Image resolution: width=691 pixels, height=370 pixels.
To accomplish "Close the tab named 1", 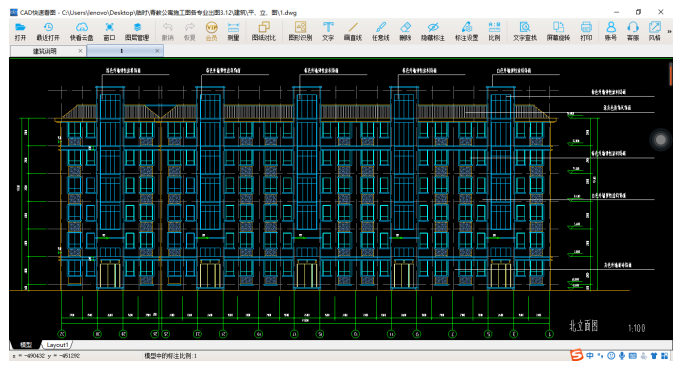I will (x=157, y=51).
